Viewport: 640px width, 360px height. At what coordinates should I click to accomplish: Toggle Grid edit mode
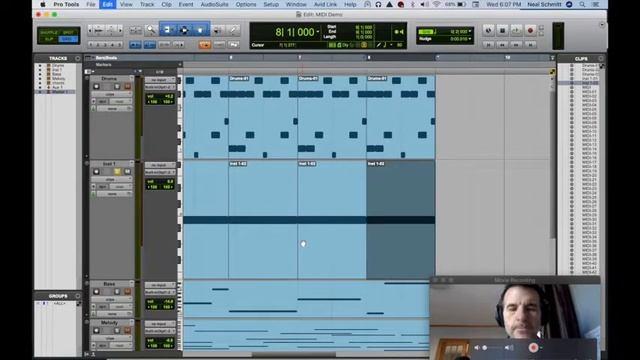click(x=68, y=39)
